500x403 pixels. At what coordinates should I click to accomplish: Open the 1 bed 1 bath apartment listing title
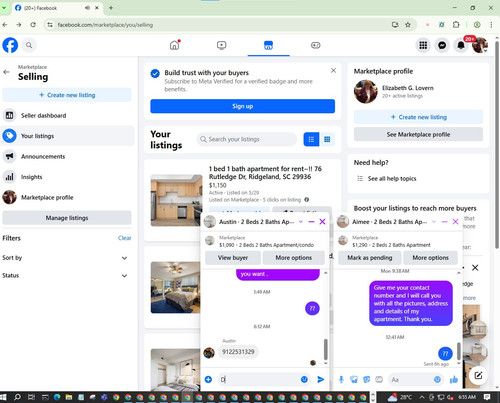tap(265, 173)
